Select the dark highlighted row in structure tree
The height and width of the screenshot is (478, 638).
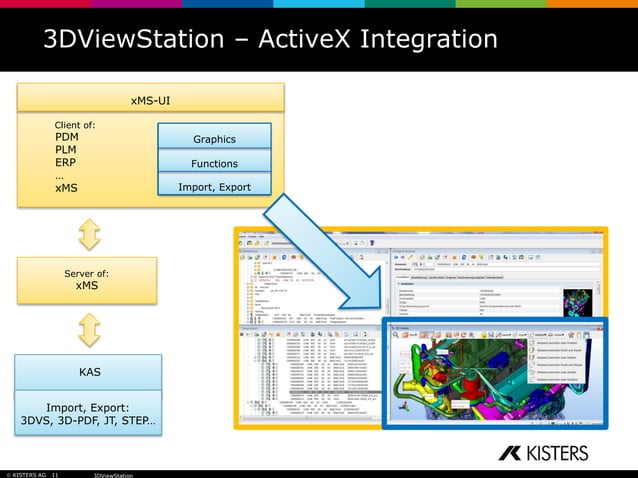(336, 392)
